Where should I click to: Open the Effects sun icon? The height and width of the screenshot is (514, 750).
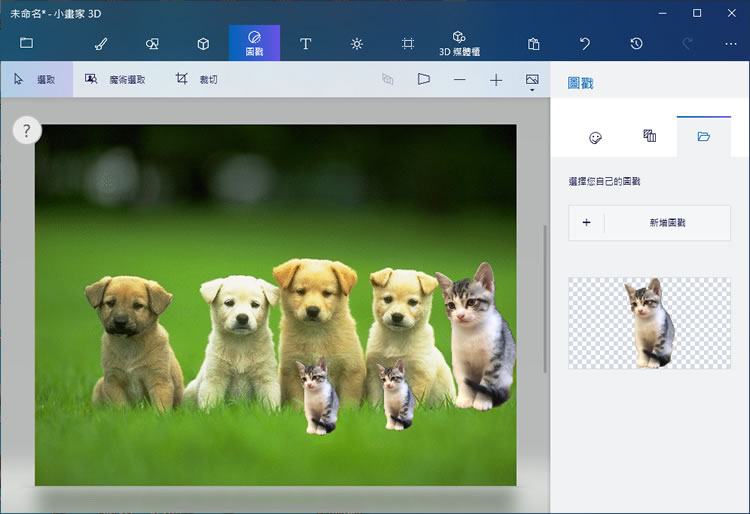pyautogui.click(x=357, y=44)
